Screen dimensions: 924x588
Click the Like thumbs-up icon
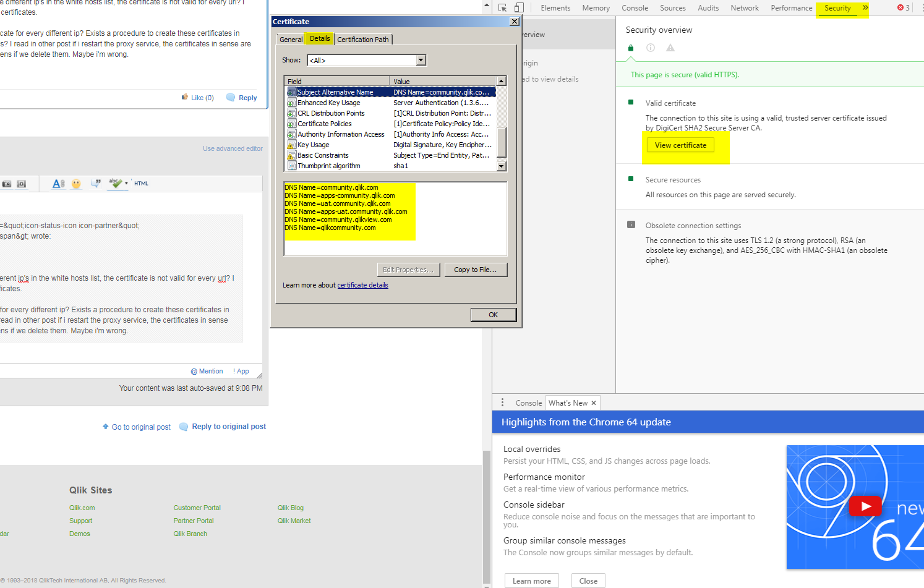pyautogui.click(x=185, y=97)
